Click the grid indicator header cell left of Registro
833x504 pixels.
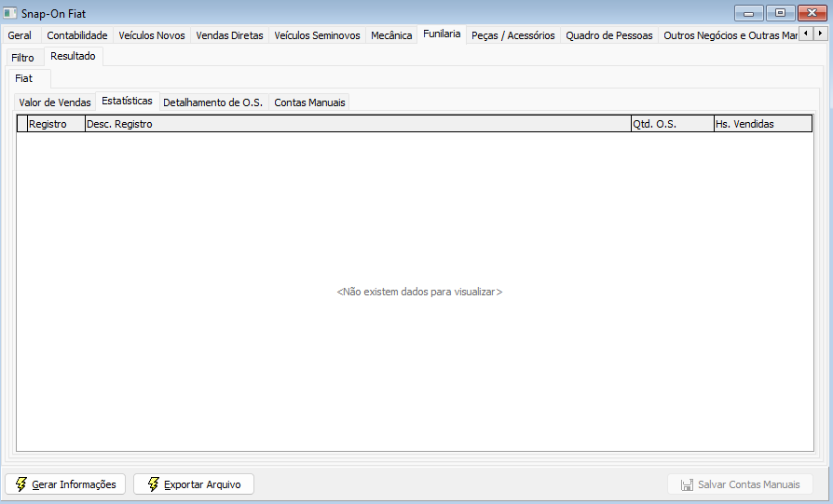coord(22,124)
